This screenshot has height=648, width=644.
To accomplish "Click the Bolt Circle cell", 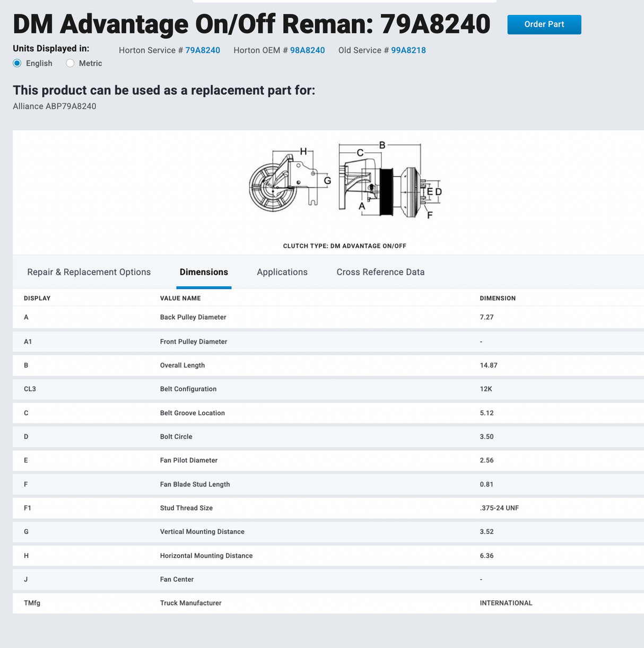I will tap(176, 437).
